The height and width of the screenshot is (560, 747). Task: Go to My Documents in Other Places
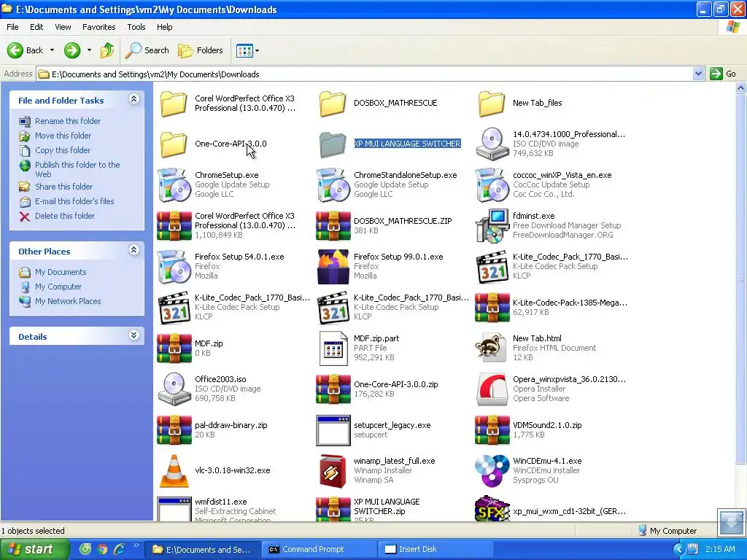click(x=61, y=272)
